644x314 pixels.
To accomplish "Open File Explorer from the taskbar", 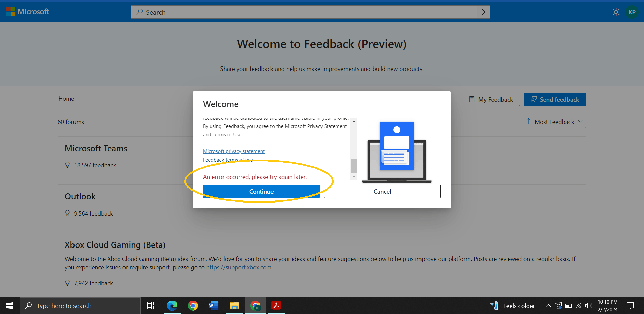I will [x=235, y=306].
